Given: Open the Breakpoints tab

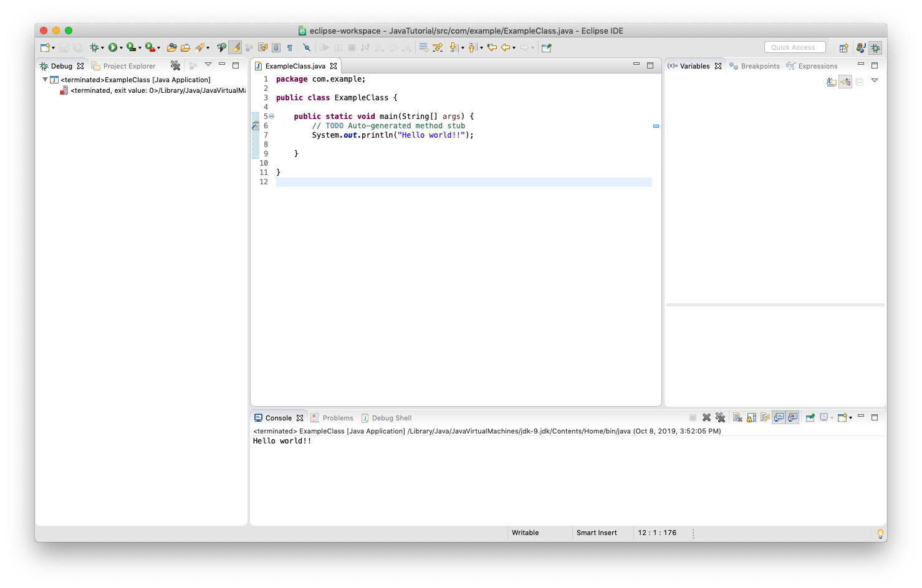Looking at the screenshot, I should (x=754, y=66).
